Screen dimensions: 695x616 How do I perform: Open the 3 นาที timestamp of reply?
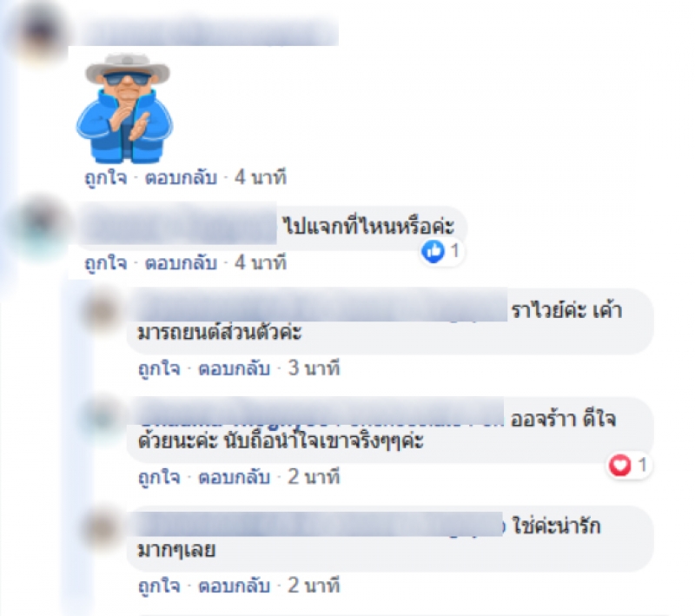pos(314,368)
